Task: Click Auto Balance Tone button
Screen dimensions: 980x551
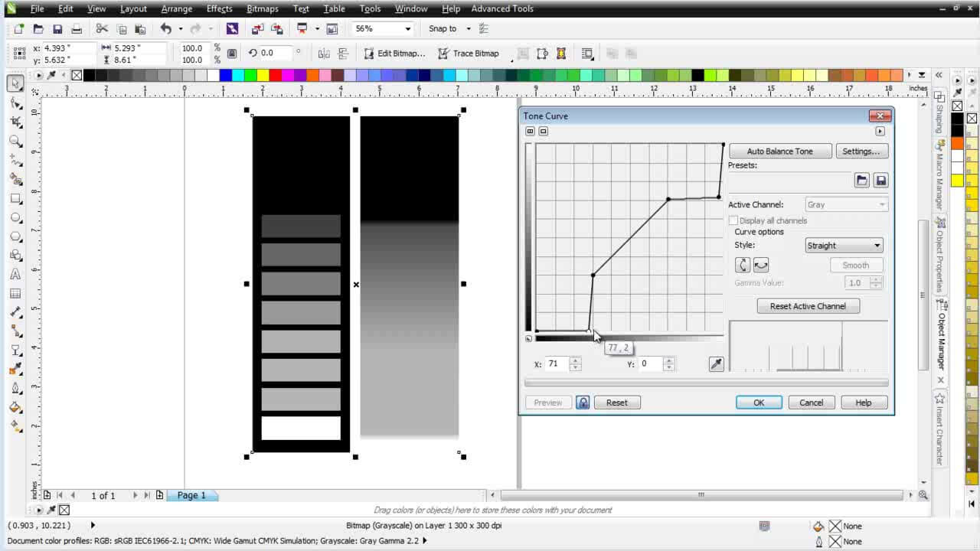Action: click(x=779, y=152)
